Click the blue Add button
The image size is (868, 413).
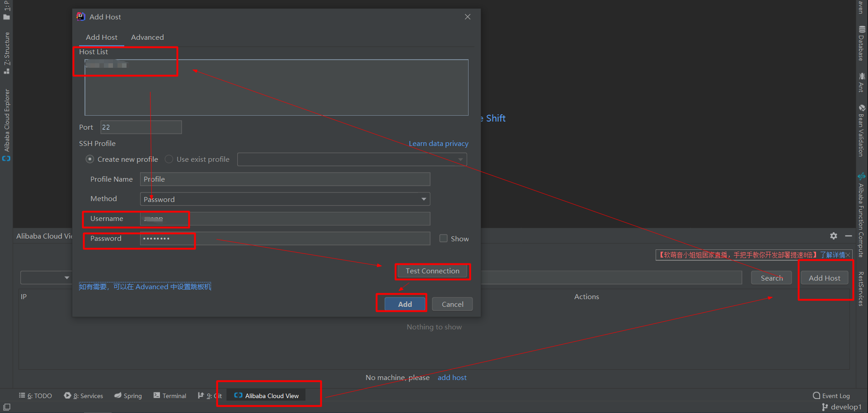[x=405, y=304]
